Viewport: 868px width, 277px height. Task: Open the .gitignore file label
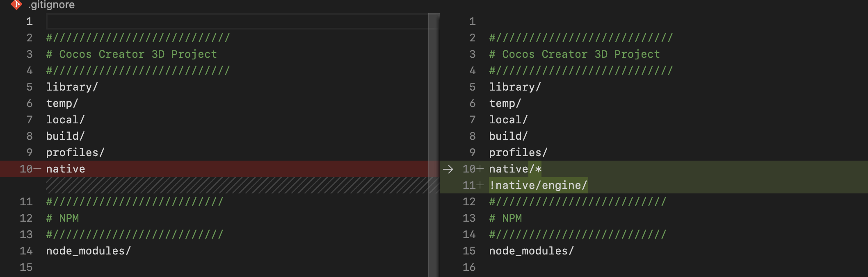(51, 5)
